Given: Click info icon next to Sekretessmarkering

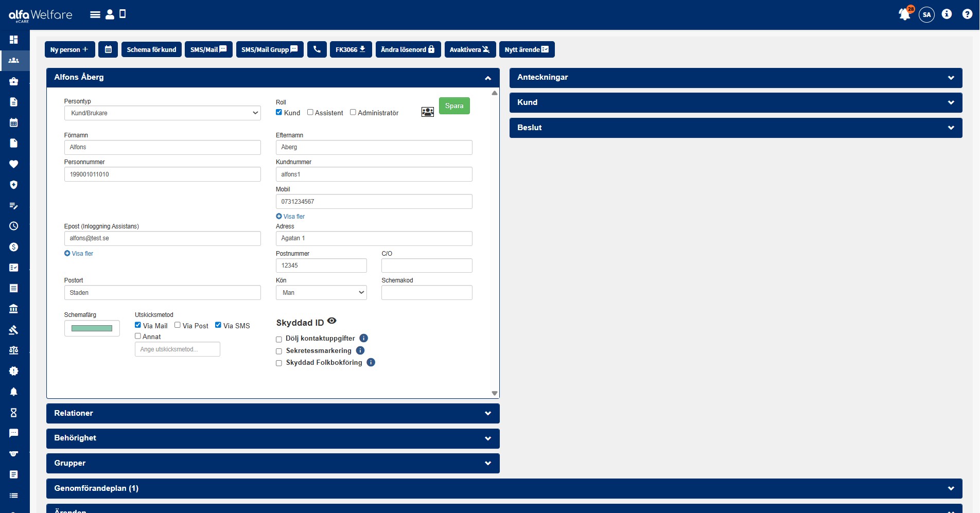Looking at the screenshot, I should coord(360,350).
